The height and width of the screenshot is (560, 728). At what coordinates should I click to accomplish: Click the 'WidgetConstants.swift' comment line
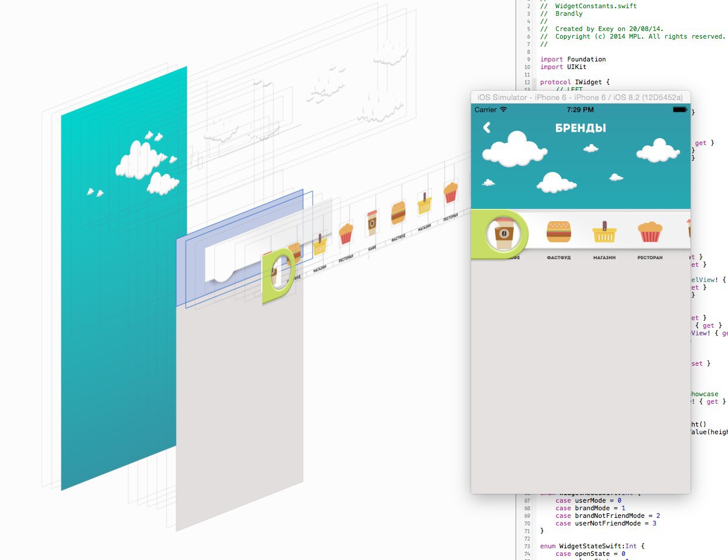(x=588, y=6)
